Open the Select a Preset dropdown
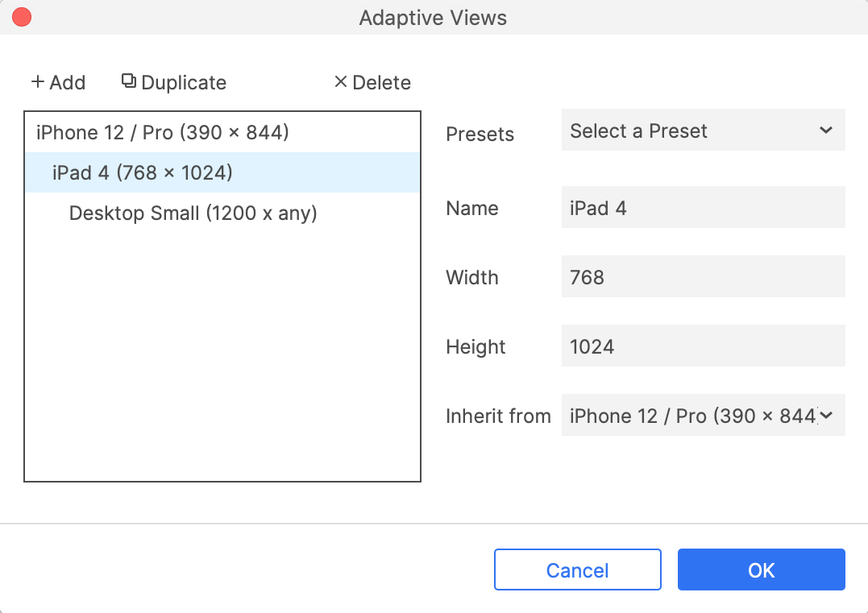This screenshot has height=613, width=868. [x=703, y=130]
